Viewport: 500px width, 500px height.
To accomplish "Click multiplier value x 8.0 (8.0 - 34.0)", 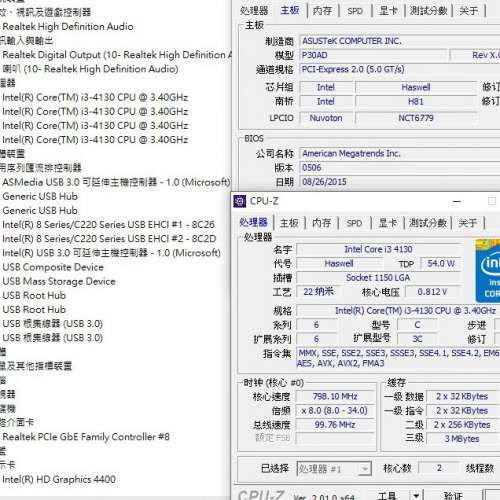I will coord(335,410).
